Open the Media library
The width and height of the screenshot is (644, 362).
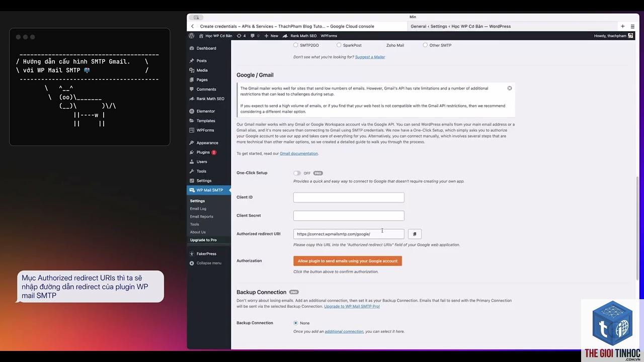pos(202,70)
